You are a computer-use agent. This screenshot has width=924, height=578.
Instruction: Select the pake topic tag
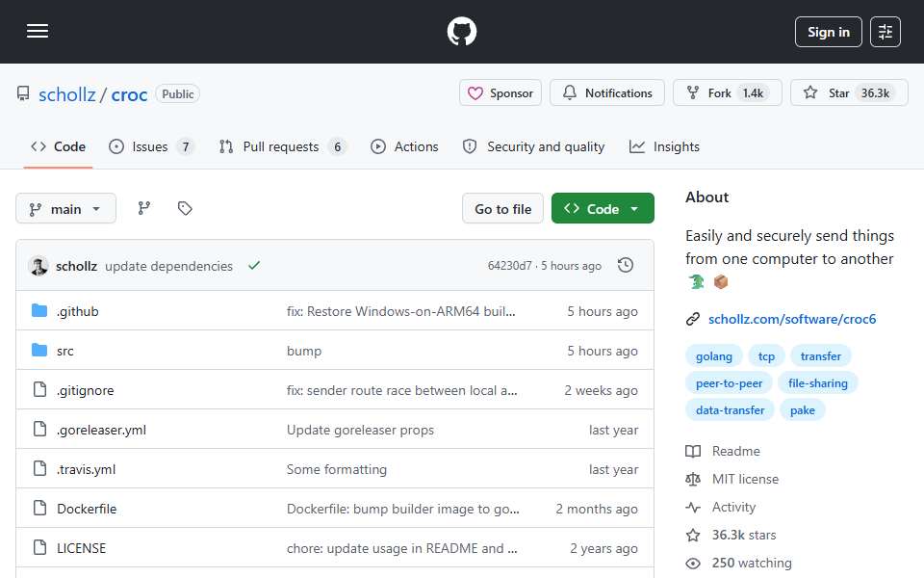(802, 410)
